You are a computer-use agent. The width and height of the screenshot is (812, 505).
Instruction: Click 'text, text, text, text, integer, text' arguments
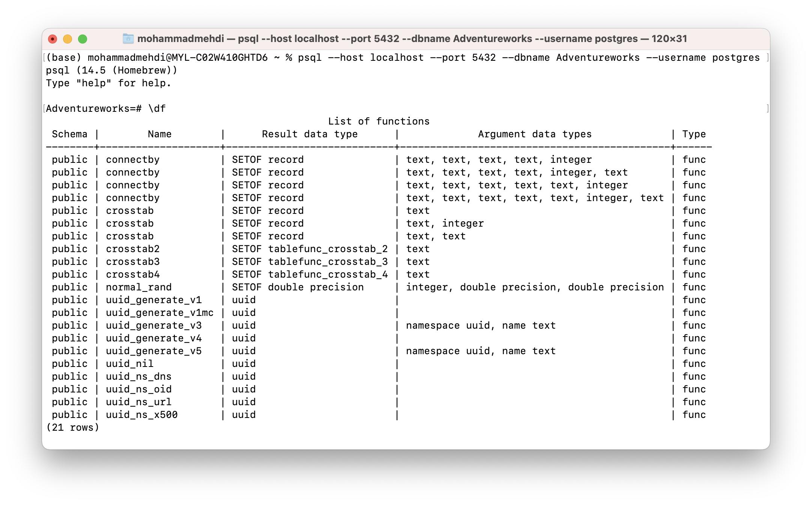tap(517, 173)
